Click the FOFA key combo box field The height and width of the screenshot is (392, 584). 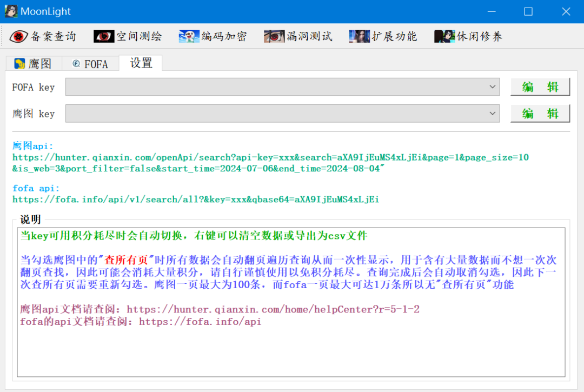click(x=282, y=87)
